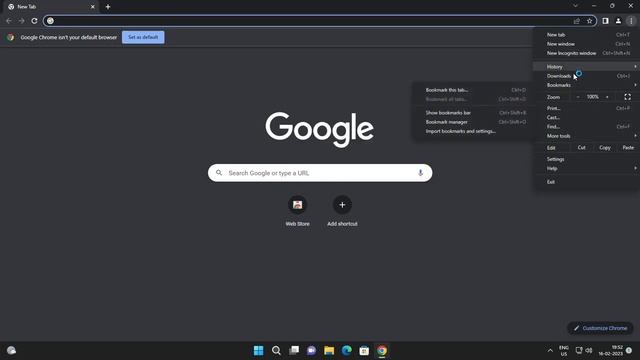The image size is (640, 360).
Task: Open the profile avatar icon
Action: pyautogui.click(x=618, y=21)
